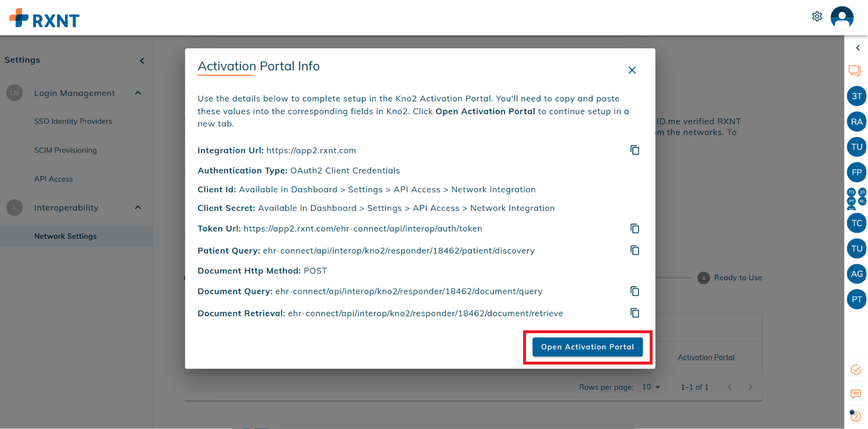Select the TU avatar between TC and AG
Viewport: 868px width, 429px height.
857,248
